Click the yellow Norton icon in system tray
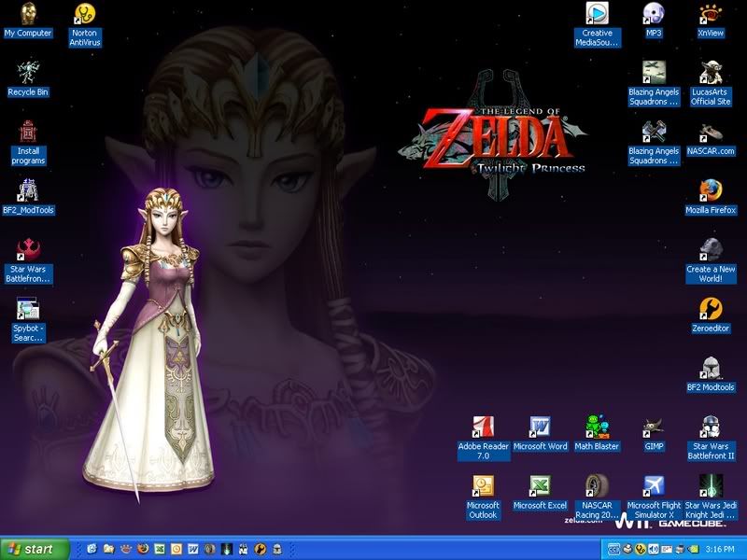This screenshot has height=560, width=747. coord(641,549)
